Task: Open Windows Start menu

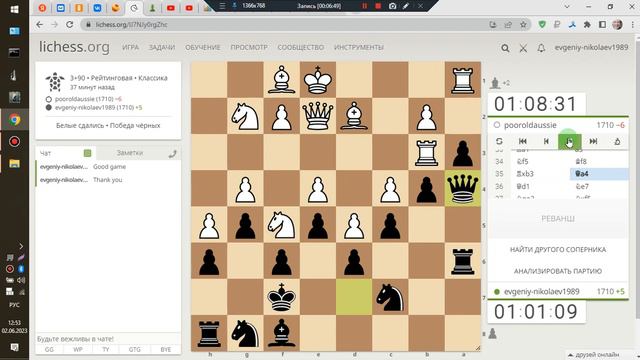Action: [x=14, y=9]
